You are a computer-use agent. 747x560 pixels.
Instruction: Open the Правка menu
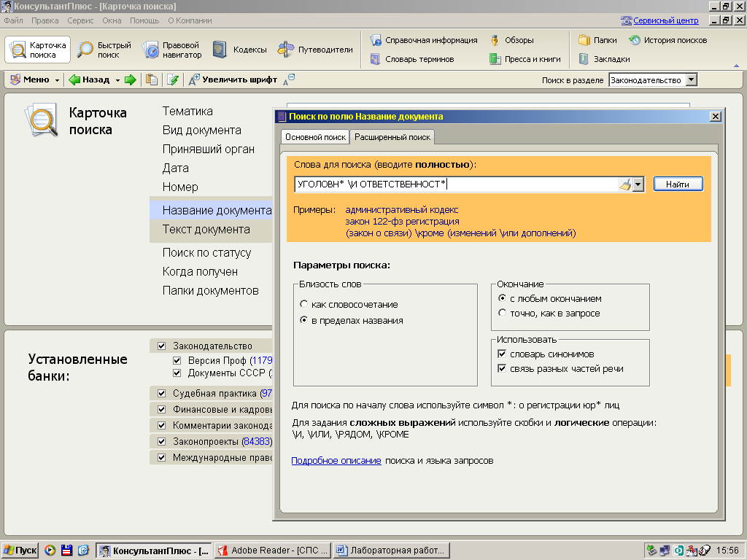point(44,20)
